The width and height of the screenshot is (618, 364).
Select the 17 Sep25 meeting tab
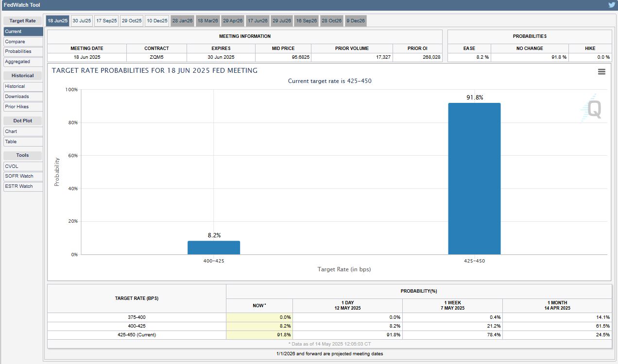[x=106, y=21]
